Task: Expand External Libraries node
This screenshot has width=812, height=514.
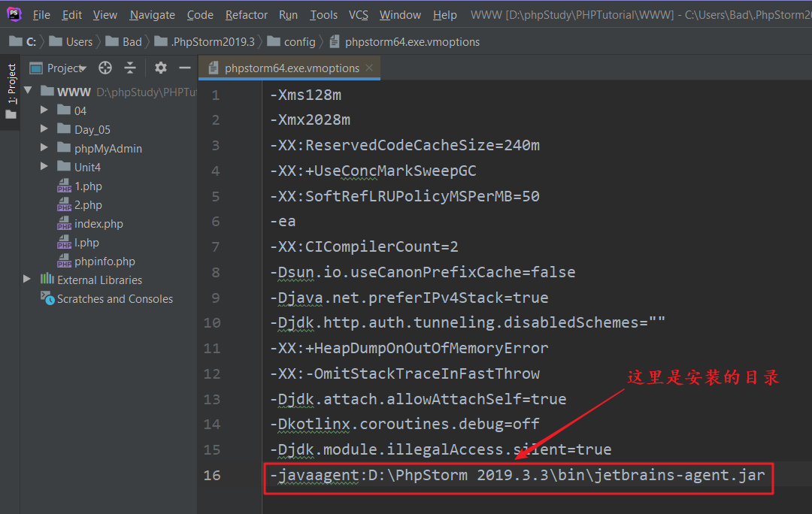Action: coord(27,280)
